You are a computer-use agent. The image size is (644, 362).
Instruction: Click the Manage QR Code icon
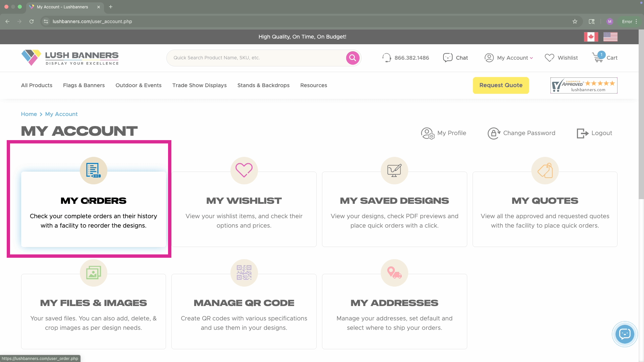tap(244, 273)
